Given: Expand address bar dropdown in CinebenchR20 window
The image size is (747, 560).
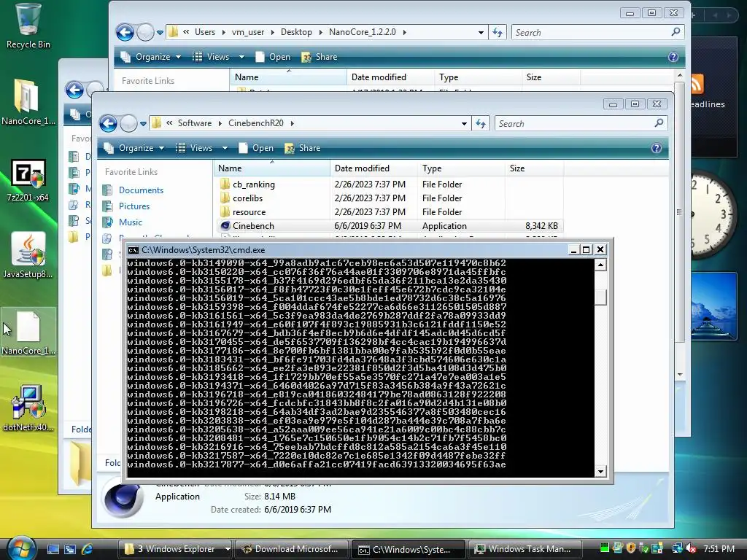Looking at the screenshot, I should point(464,124).
